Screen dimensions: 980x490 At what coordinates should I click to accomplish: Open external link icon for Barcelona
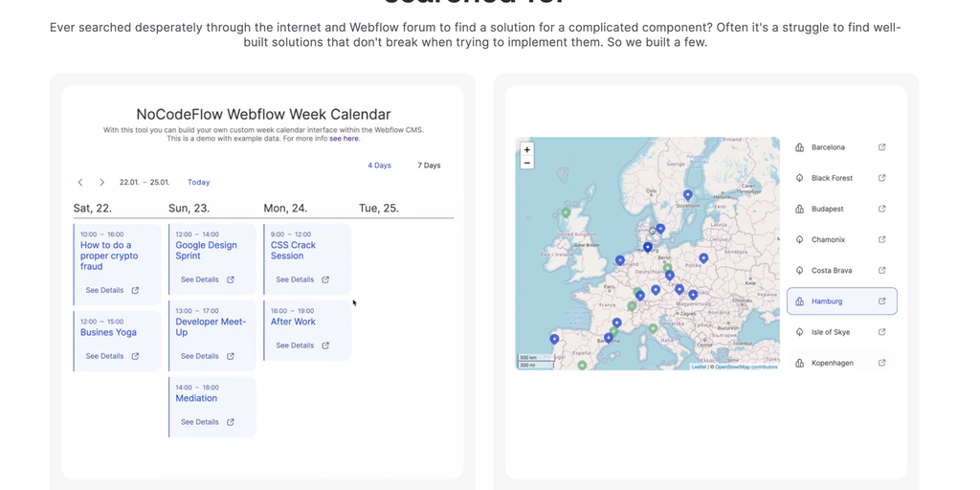(881, 147)
